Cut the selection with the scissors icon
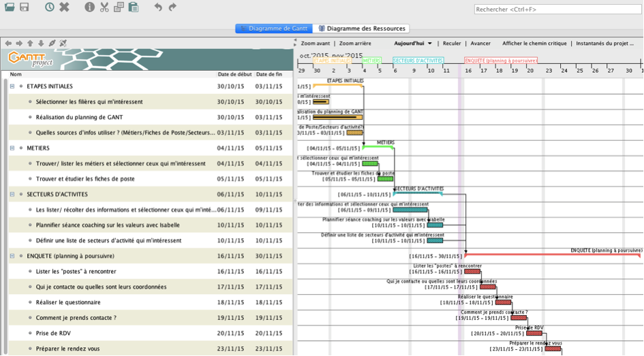644x356 pixels. click(104, 7)
